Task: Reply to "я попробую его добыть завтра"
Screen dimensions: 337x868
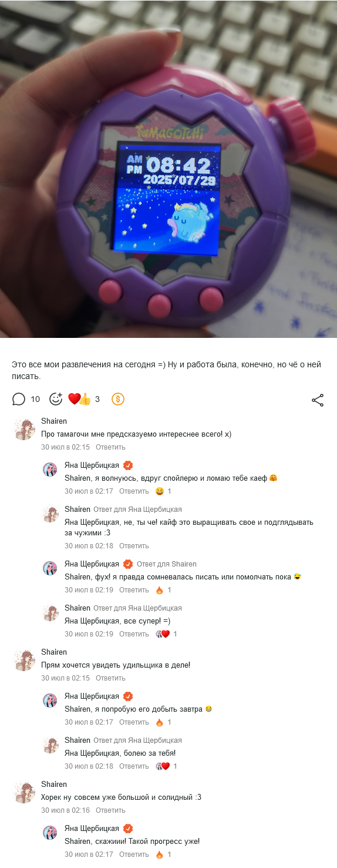Action: (x=134, y=722)
